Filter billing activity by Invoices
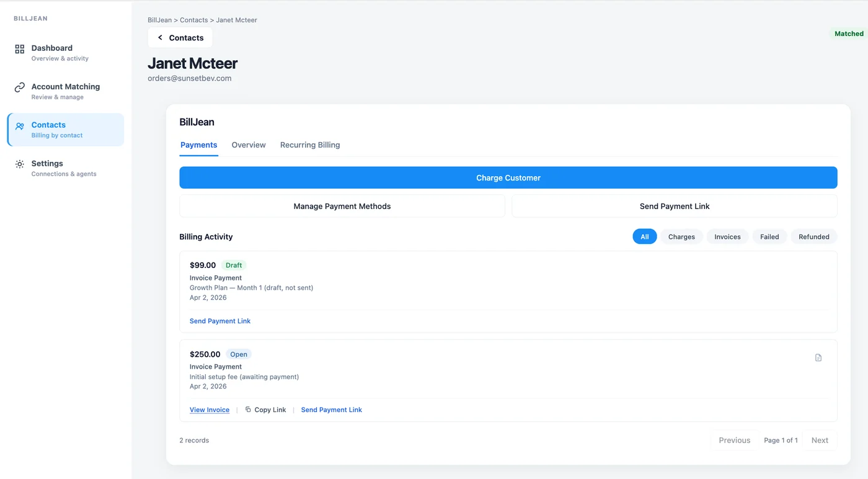 tap(727, 236)
